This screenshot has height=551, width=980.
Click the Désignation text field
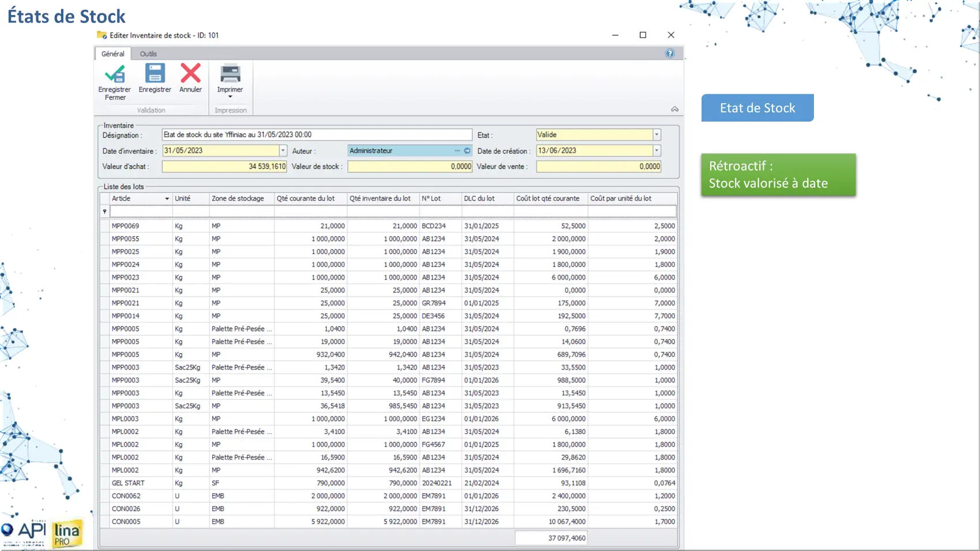coord(316,135)
